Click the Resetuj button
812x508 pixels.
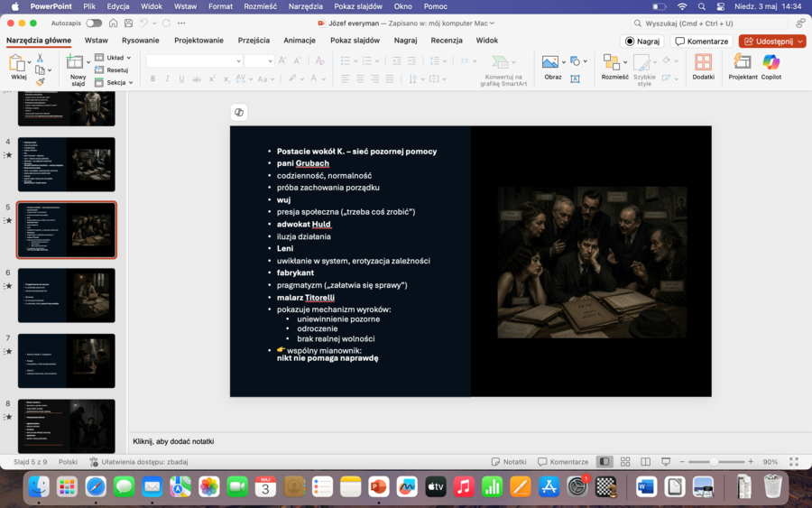pyautogui.click(x=112, y=69)
